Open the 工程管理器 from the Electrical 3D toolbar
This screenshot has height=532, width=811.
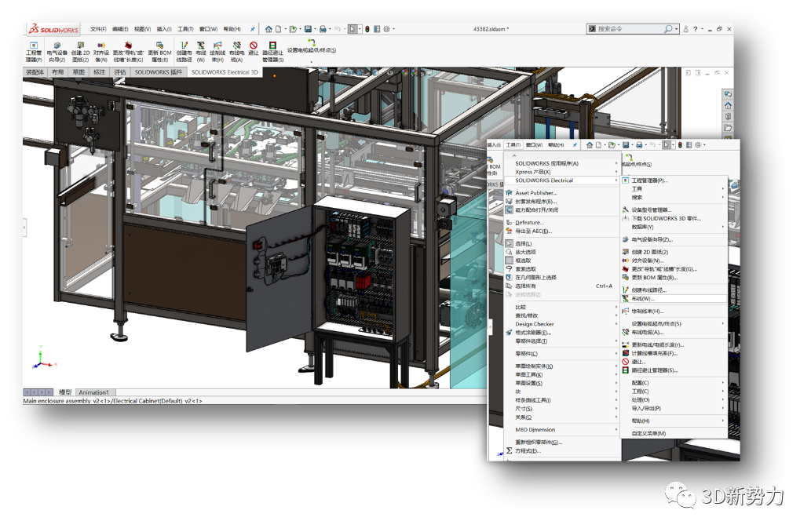(32, 49)
